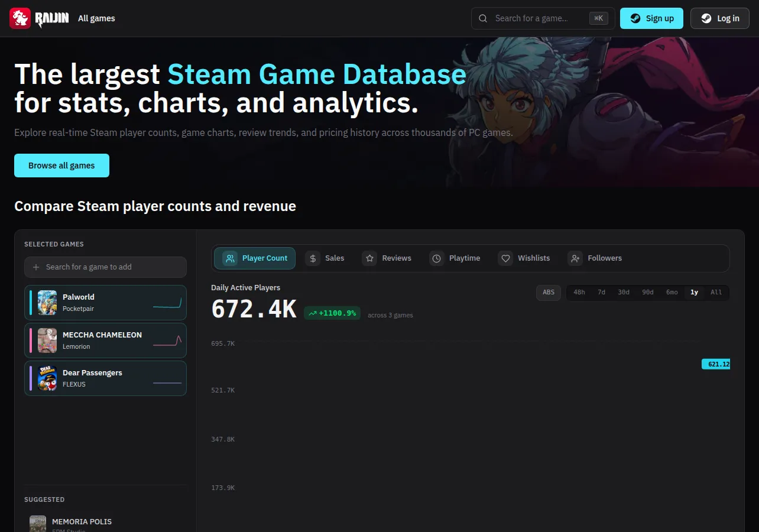The height and width of the screenshot is (532, 759).
Task: Open the Raijin wordmark home link
Action: [x=52, y=19]
